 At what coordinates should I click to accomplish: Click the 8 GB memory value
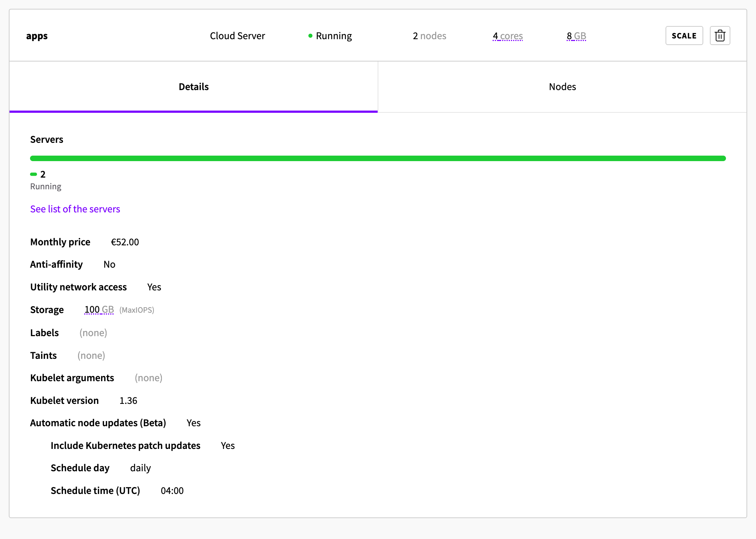576,36
